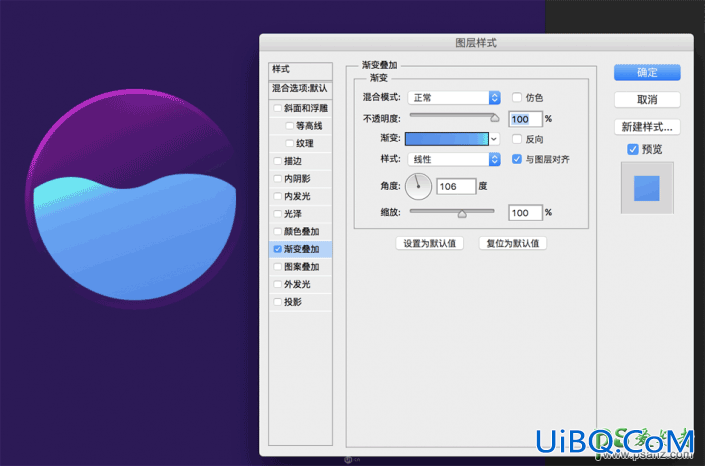Click 设置为默认值 button
705x466 pixels.
(x=429, y=243)
